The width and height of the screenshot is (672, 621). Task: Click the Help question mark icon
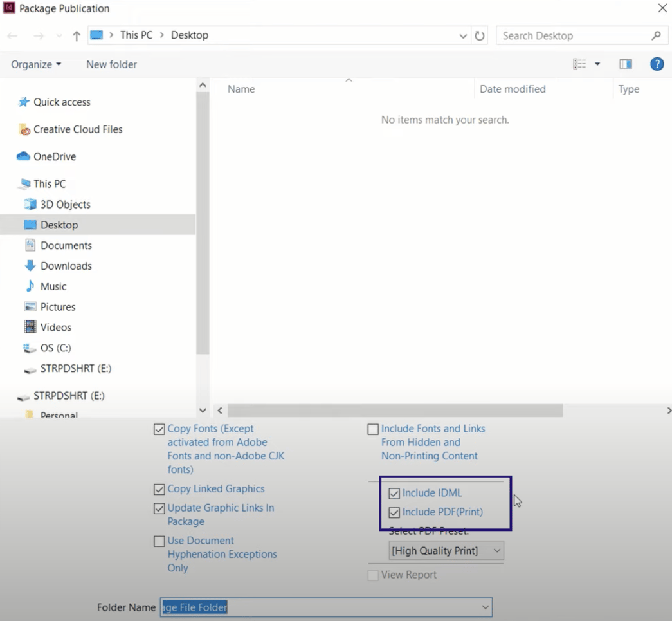point(657,64)
